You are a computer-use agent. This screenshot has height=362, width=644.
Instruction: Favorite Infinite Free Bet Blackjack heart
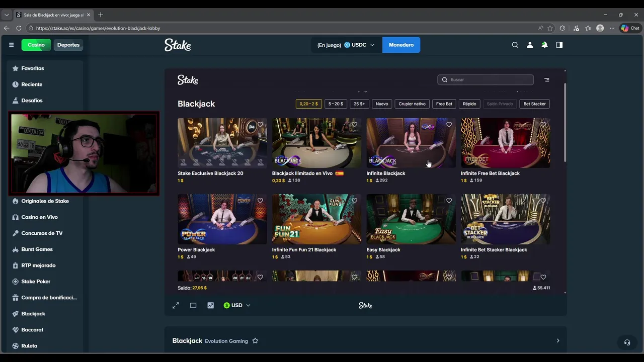click(x=543, y=125)
